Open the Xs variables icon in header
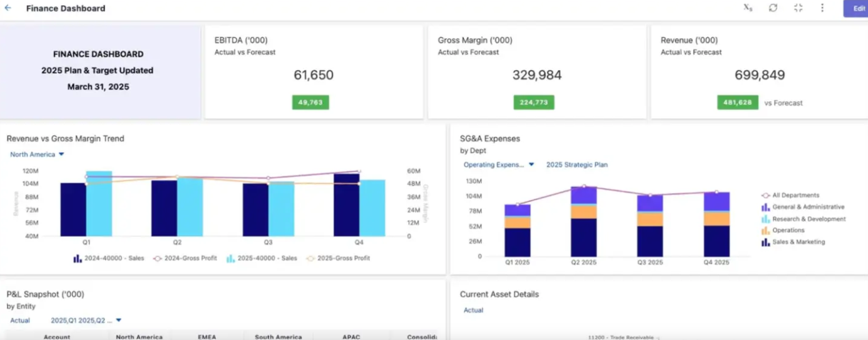 (x=748, y=8)
